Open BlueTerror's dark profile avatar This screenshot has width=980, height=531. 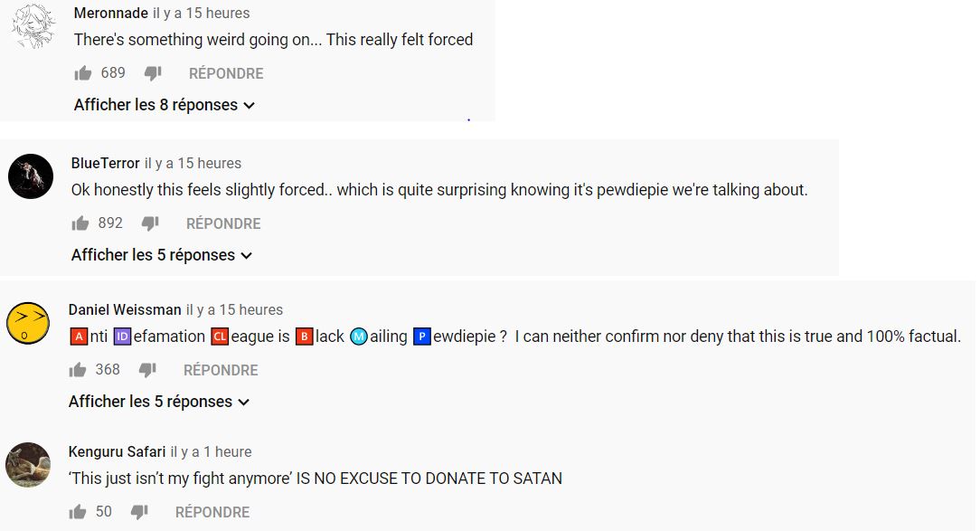[x=31, y=176]
